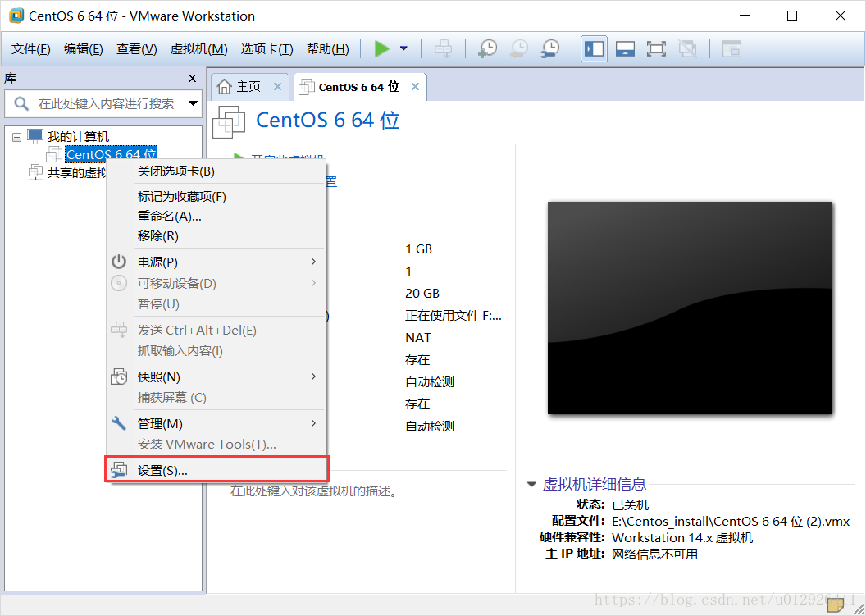The width and height of the screenshot is (866, 616).
Task: Select CentOS 6 64 位 in library tree
Action: tap(111, 154)
